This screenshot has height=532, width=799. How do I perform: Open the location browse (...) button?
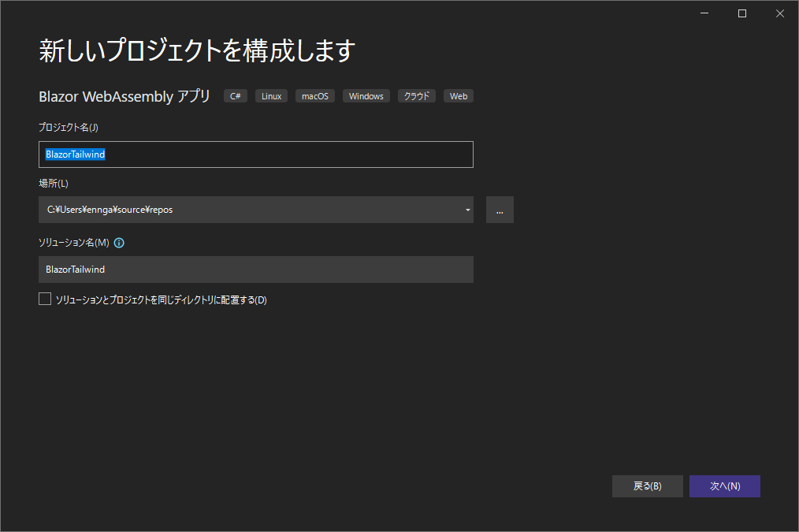(500, 210)
